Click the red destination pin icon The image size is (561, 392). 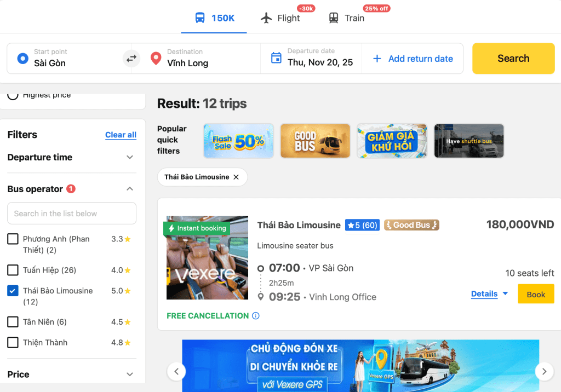(x=156, y=58)
